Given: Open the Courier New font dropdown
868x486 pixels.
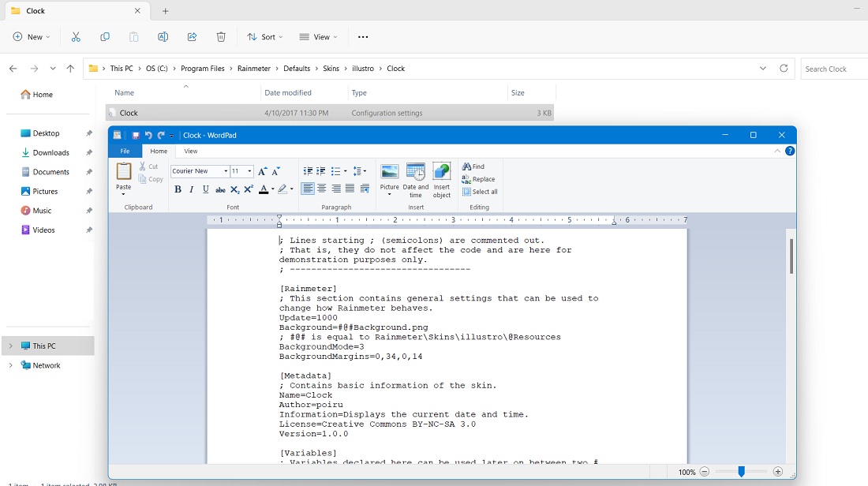Looking at the screenshot, I should [226, 170].
